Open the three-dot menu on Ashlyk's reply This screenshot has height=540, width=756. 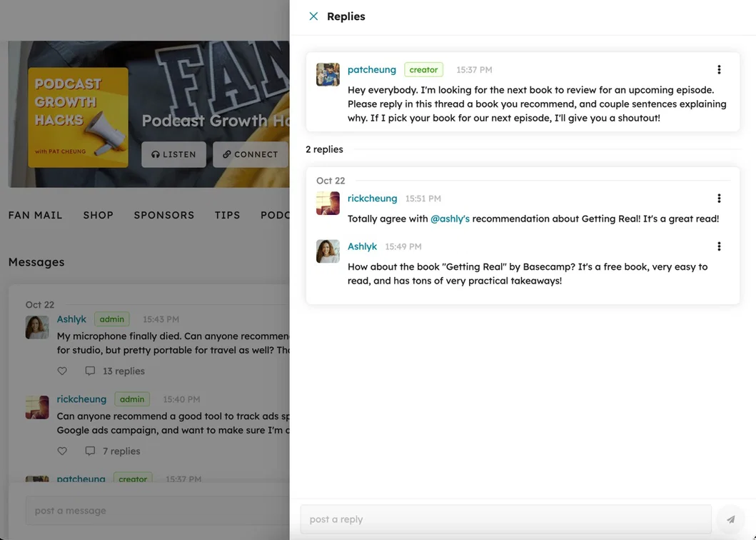point(719,246)
